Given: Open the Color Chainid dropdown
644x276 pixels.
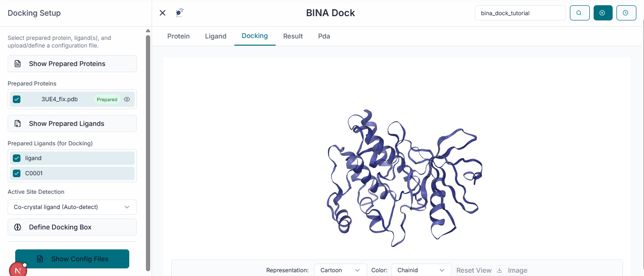Looking at the screenshot, I should pos(421,270).
